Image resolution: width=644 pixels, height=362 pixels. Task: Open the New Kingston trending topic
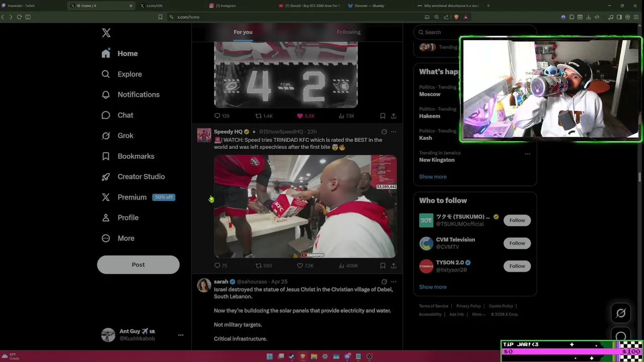tap(437, 160)
